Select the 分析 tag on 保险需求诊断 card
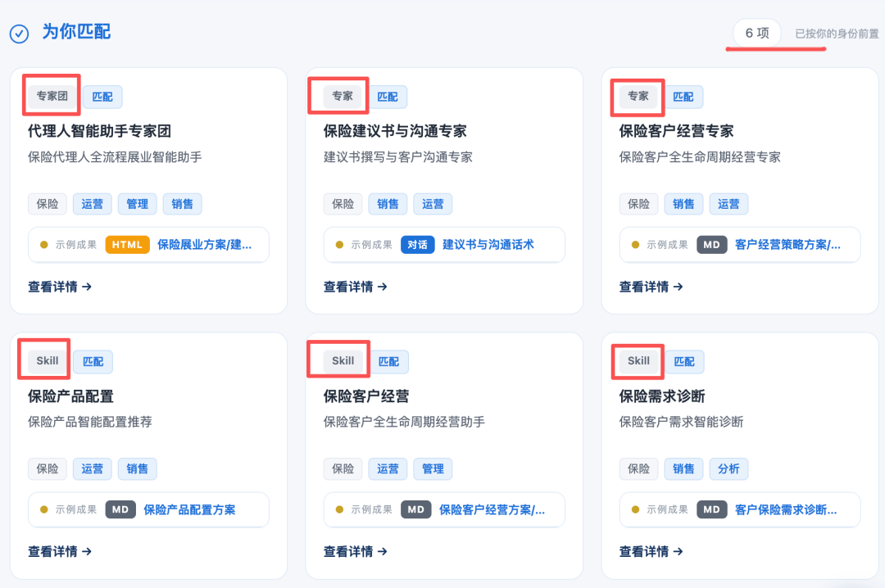This screenshot has width=885, height=588. tap(728, 469)
